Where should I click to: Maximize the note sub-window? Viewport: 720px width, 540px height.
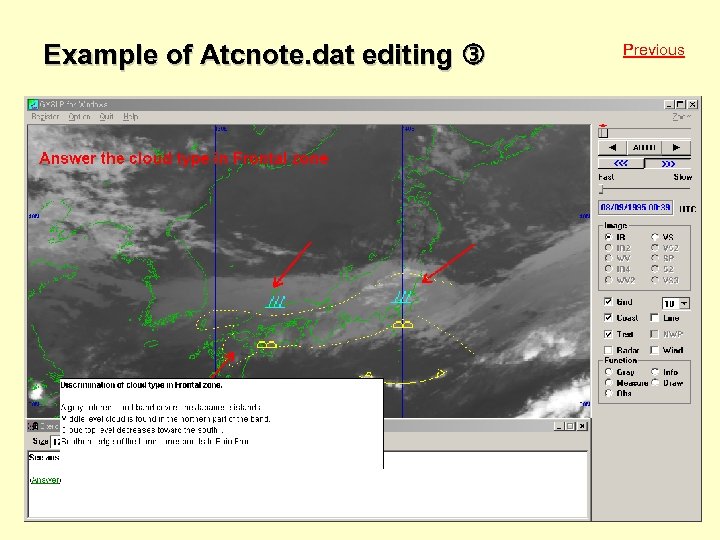pos(570,426)
